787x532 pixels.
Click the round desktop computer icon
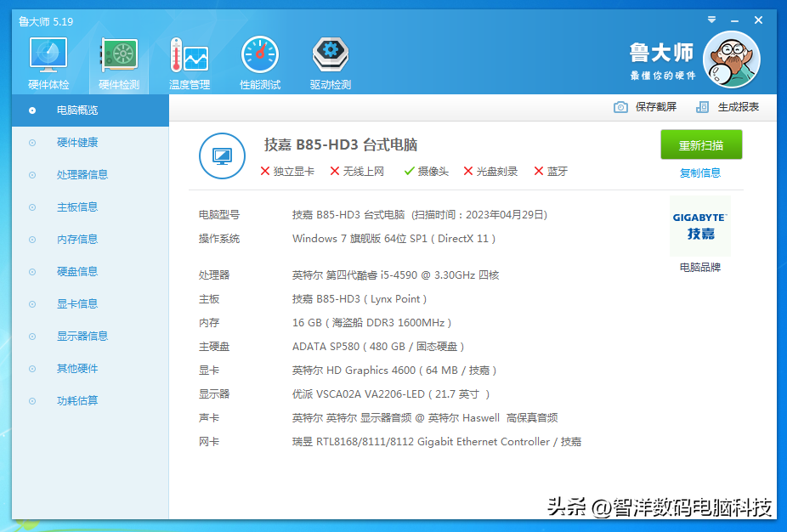[x=222, y=156]
